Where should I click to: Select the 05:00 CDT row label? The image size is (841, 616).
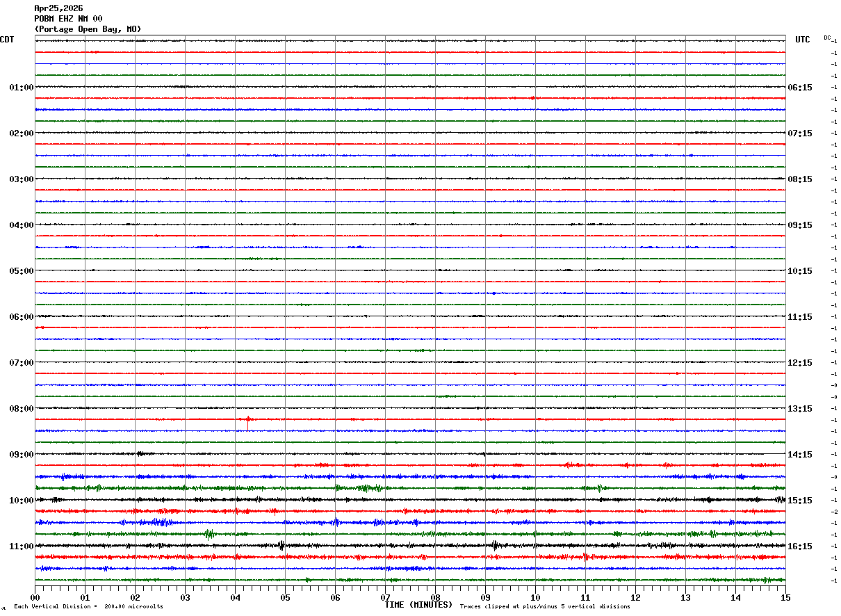(x=22, y=271)
